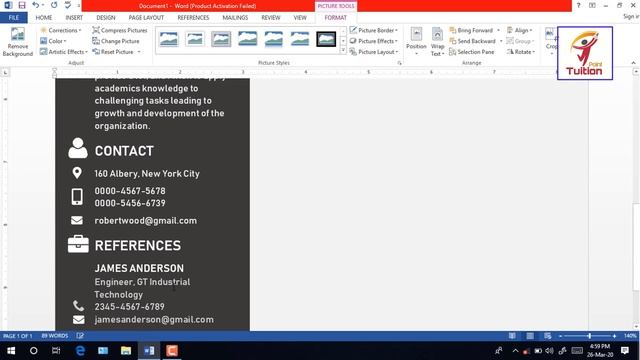Switch to the MAILINGS tab
This screenshot has width=640, height=360.
coord(235,18)
